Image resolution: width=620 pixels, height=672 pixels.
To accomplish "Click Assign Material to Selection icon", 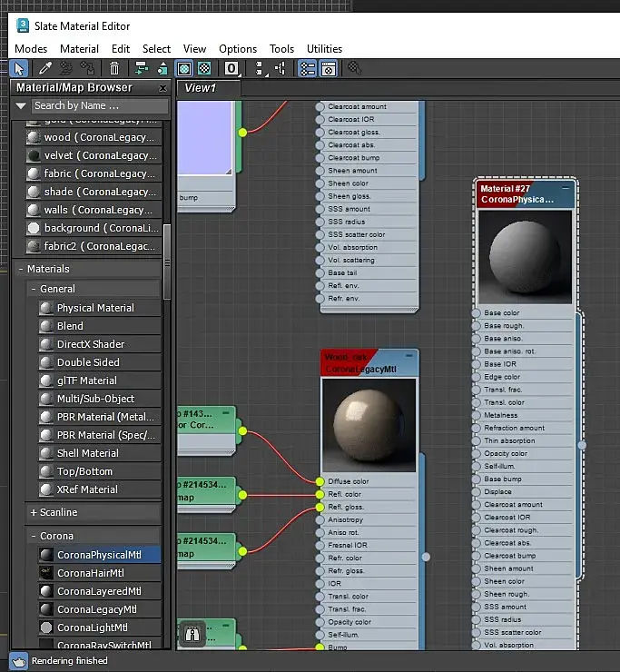I will point(89,68).
